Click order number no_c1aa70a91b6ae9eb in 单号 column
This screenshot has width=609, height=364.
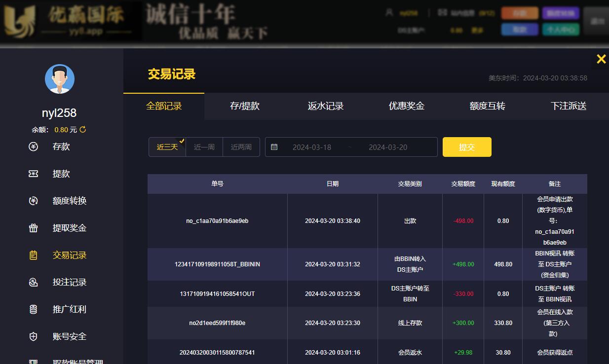point(217,221)
